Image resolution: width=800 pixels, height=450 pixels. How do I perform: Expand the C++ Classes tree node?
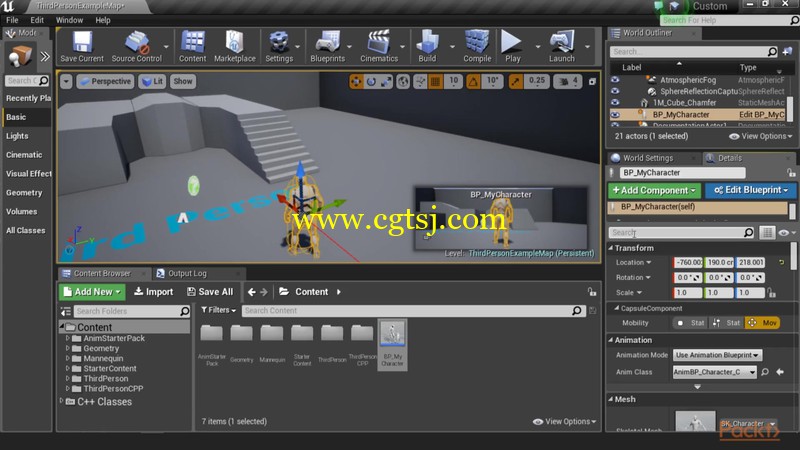[62, 401]
